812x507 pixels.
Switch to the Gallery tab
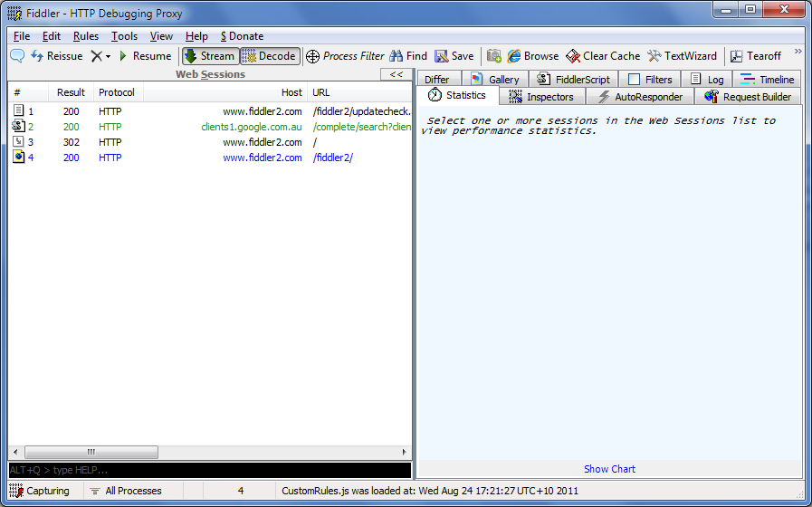point(494,80)
